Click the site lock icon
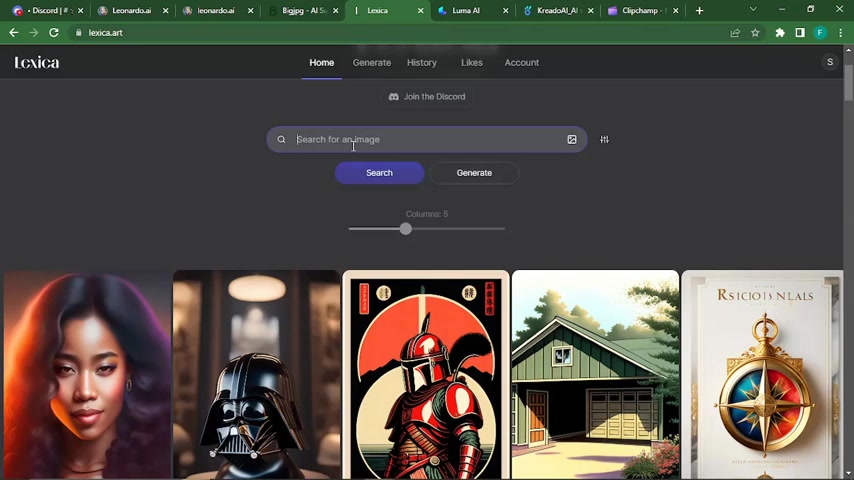 point(78,33)
